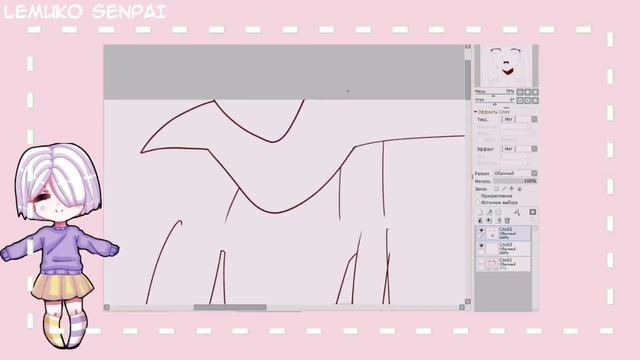Click the last button beside the zoom slider
This screenshot has height=360, width=640.
coord(535,92)
